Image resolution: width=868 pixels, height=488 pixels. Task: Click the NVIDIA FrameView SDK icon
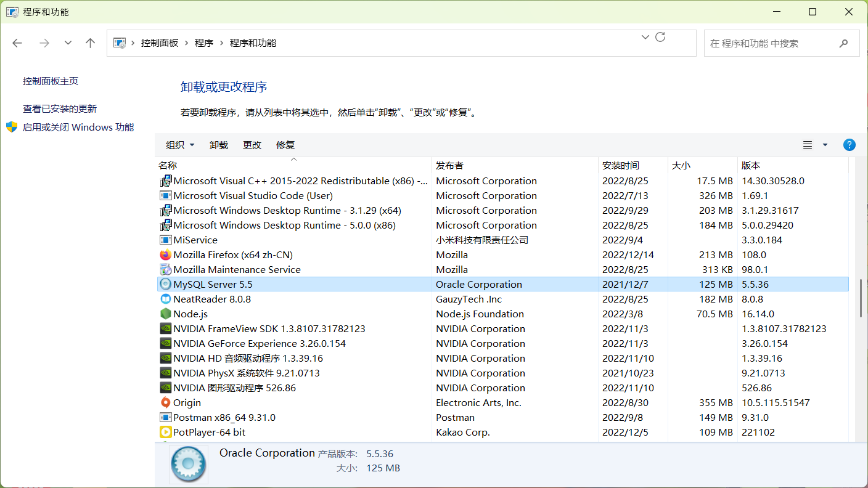click(165, 328)
